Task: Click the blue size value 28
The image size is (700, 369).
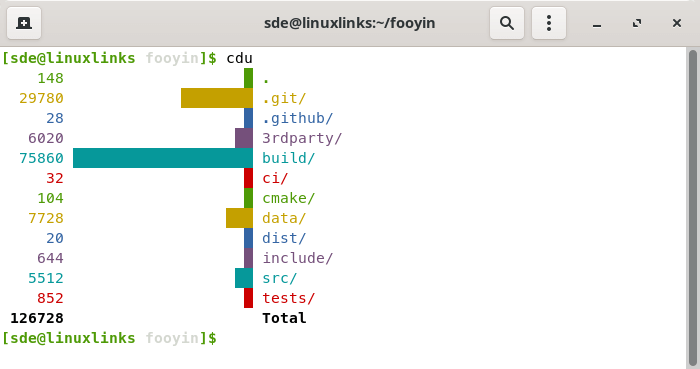Action: pyautogui.click(x=55, y=118)
